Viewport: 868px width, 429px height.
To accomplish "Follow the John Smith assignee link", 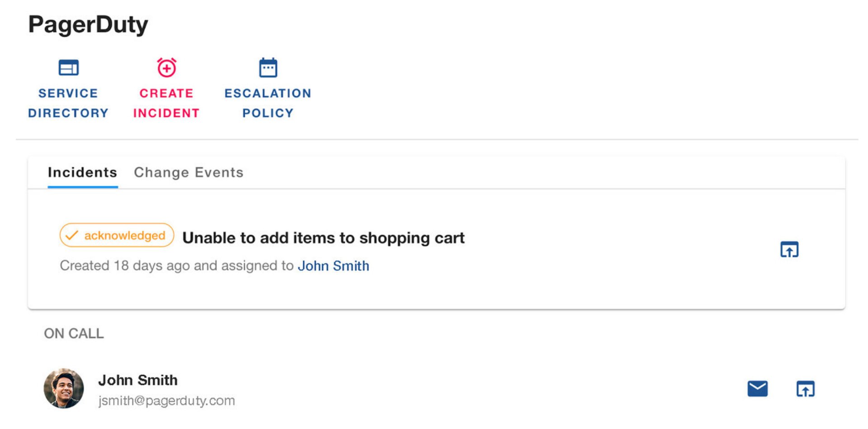I will pos(333,266).
